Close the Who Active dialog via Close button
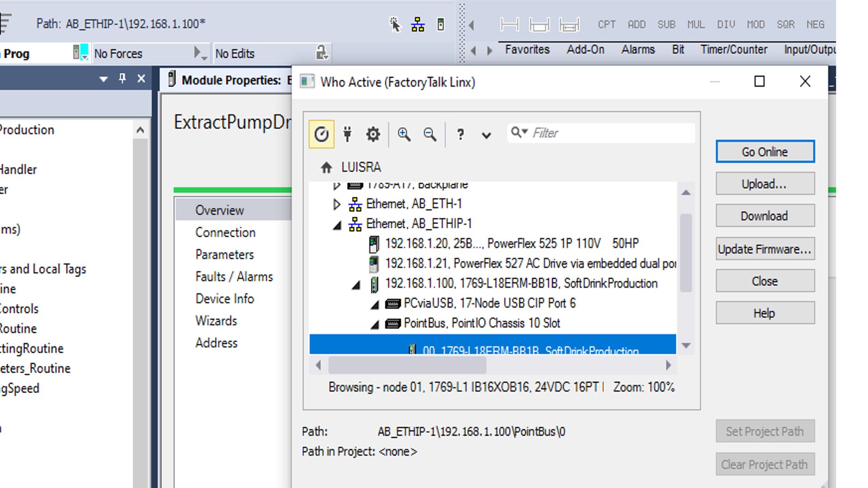 click(x=765, y=281)
